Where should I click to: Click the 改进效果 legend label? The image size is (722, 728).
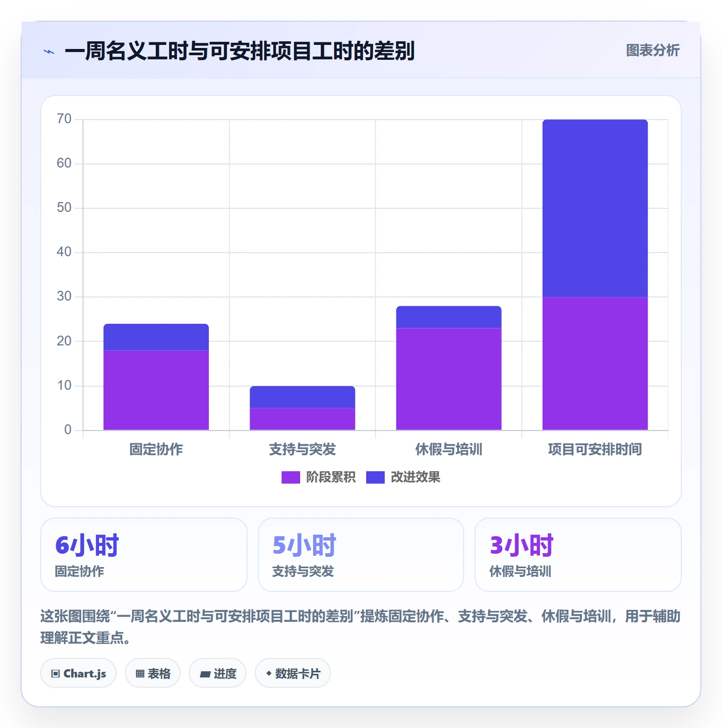coord(415,477)
